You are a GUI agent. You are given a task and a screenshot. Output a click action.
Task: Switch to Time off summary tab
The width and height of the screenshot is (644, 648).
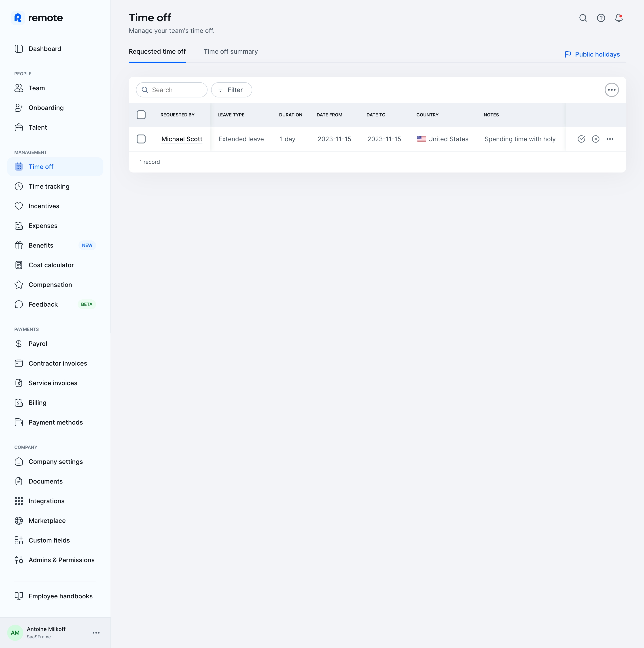231,51
